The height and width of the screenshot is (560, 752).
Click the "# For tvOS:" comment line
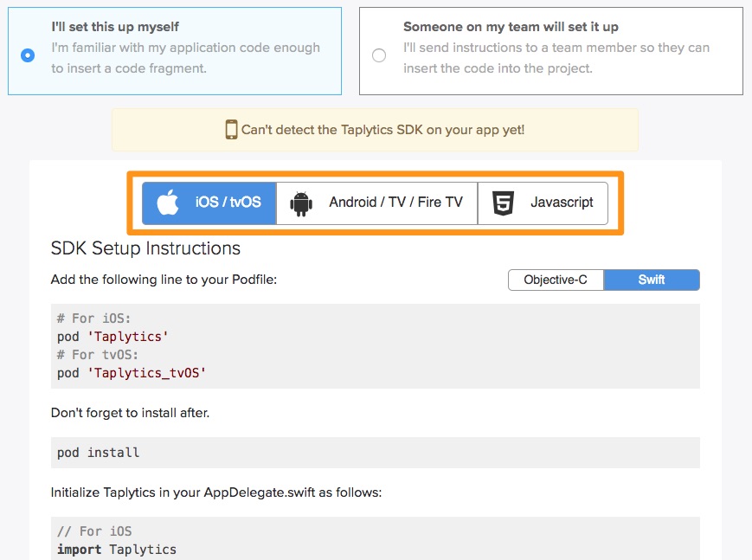(98, 355)
